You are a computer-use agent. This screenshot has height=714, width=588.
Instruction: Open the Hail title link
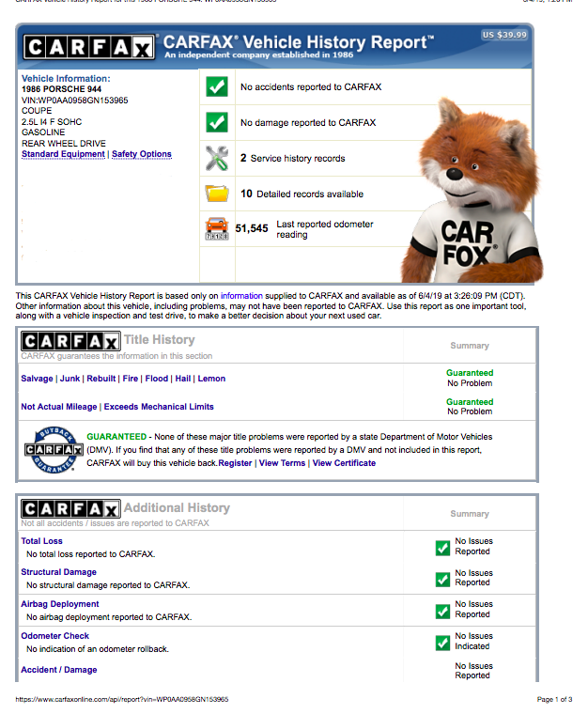tap(183, 379)
